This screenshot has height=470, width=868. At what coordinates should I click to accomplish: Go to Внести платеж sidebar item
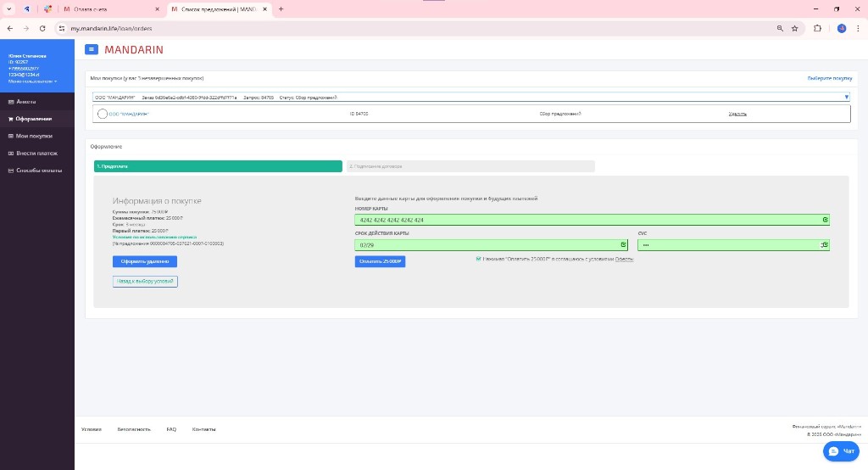(x=36, y=154)
